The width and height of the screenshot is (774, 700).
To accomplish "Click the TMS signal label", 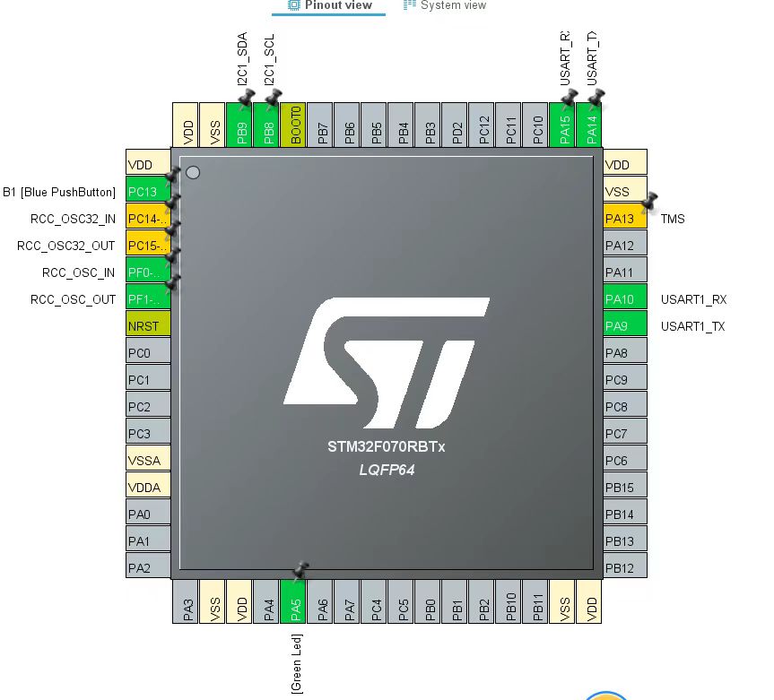I will 673,219.
